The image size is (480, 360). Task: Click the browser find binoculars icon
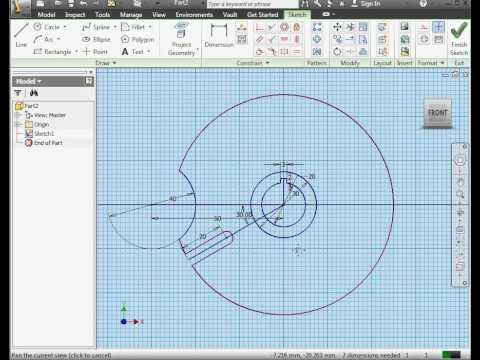(x=34, y=93)
